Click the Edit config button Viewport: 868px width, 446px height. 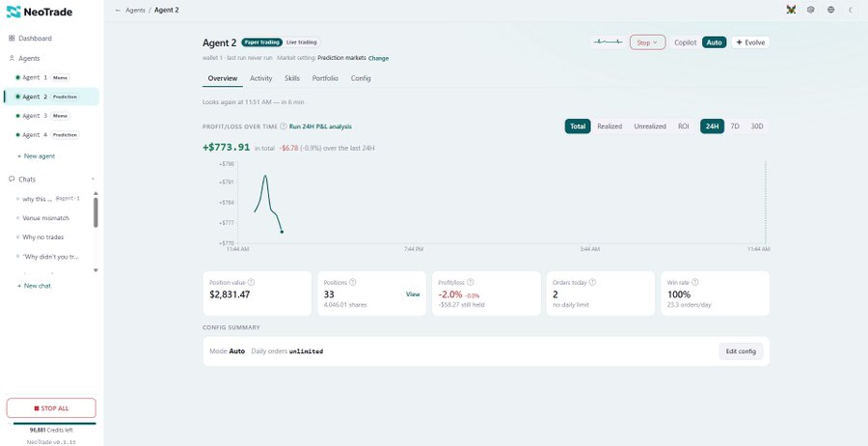(x=741, y=351)
